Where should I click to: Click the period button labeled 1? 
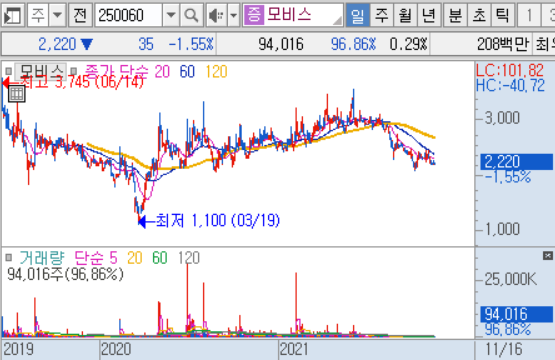[x=529, y=16]
